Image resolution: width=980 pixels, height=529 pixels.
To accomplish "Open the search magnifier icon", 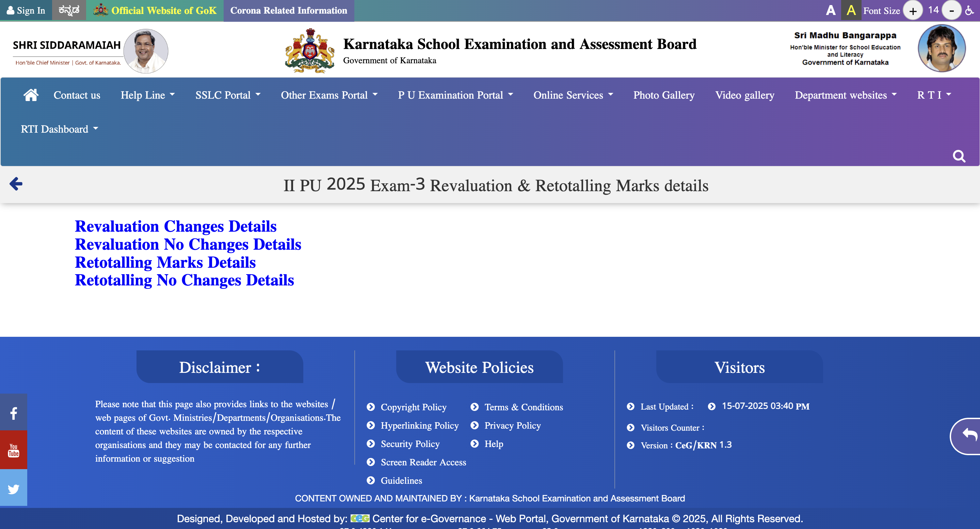I will (x=959, y=156).
